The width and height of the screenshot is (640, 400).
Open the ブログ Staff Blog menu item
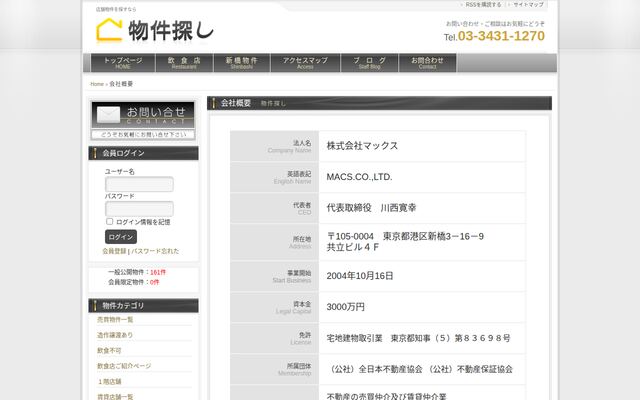click(369, 63)
